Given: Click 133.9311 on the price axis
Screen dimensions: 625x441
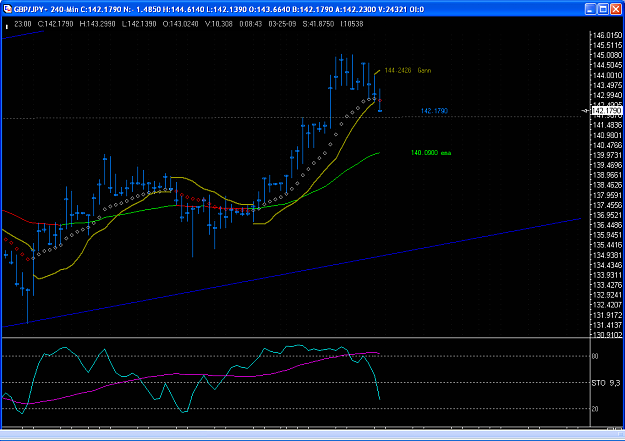Looking at the screenshot, I should (607, 275).
